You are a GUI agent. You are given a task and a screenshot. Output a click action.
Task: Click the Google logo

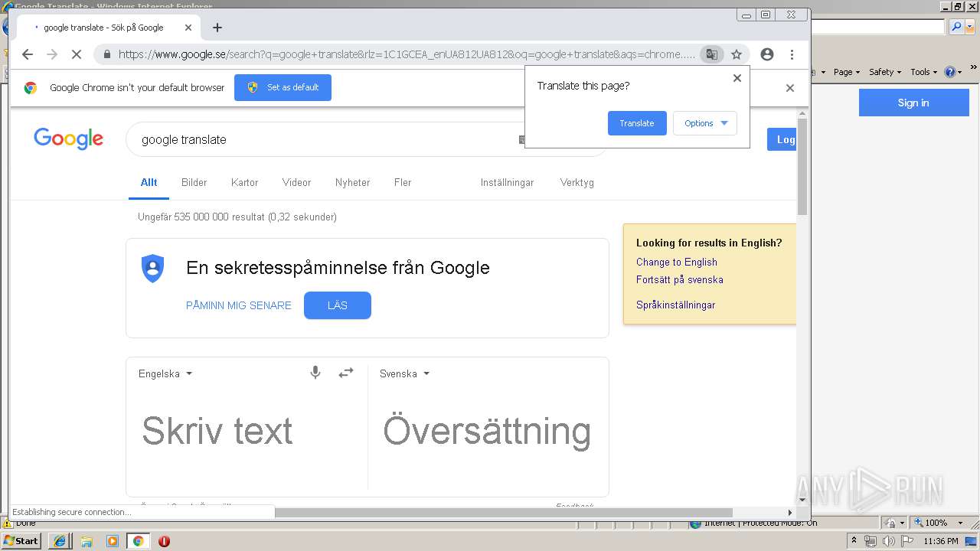point(68,139)
